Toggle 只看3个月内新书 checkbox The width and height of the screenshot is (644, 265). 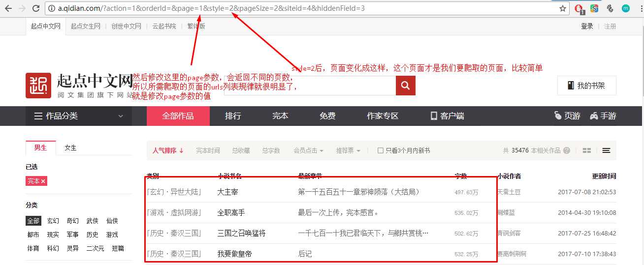(380, 150)
